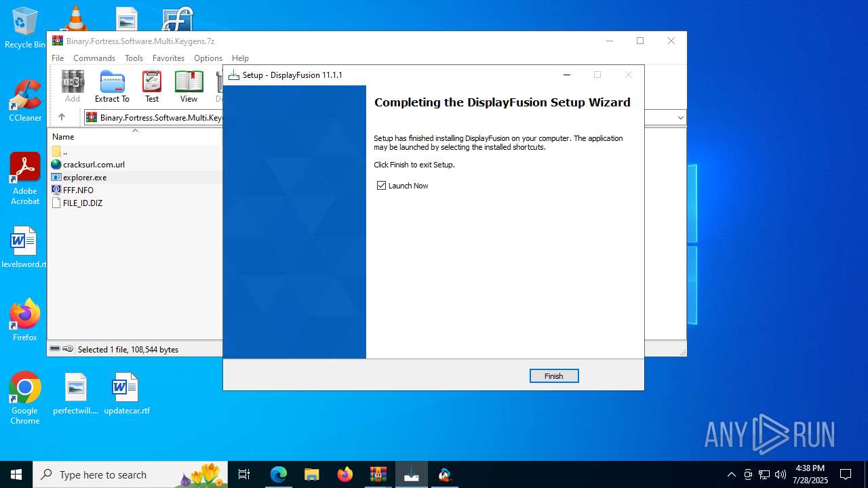Open the notification center icon
868x488 pixels.
[x=846, y=474]
